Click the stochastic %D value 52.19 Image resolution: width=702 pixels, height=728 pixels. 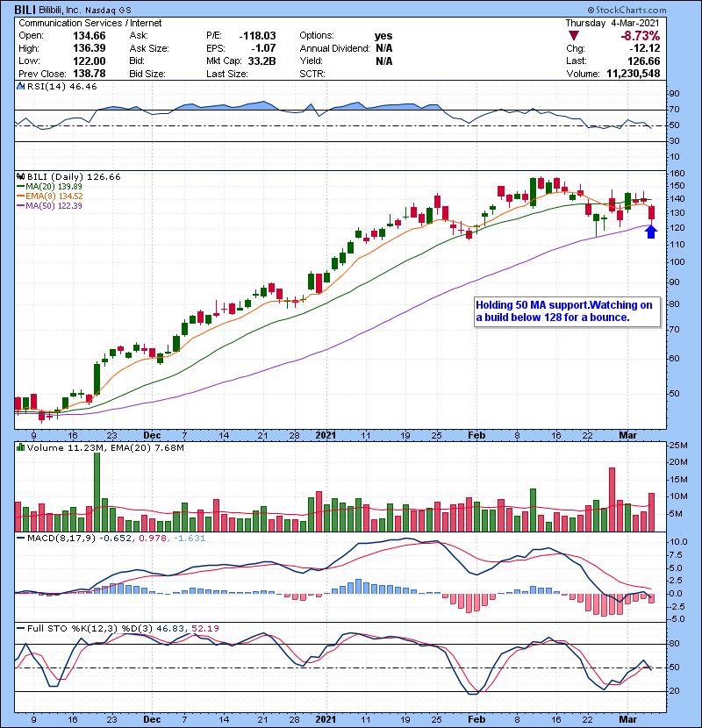pos(204,628)
